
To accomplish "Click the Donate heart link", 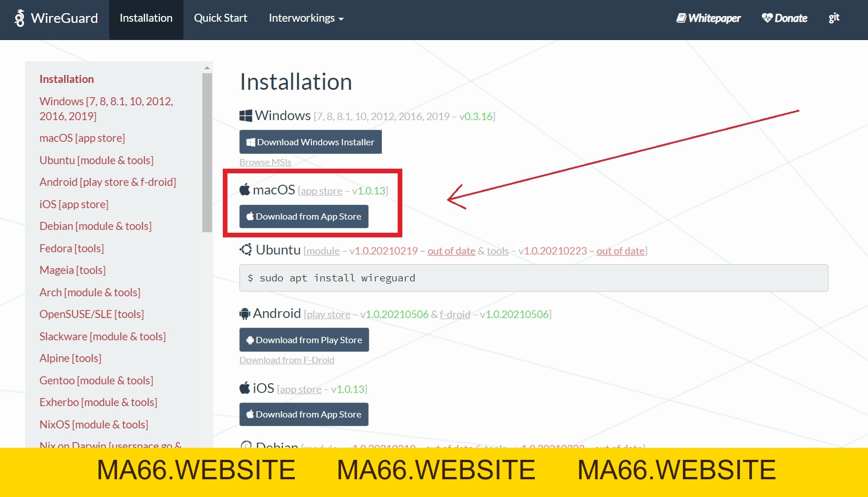I will (x=785, y=18).
